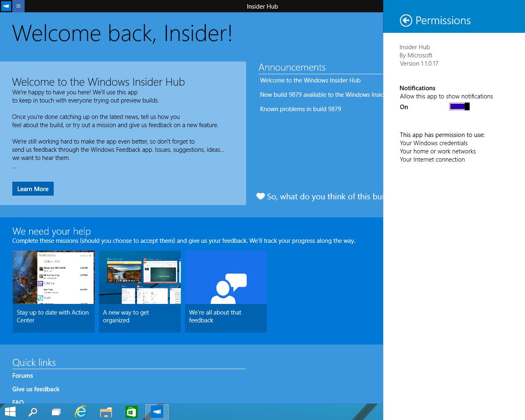Click the 'We need your help' heading
Viewport: 525px width, 420px height.
[x=51, y=231]
